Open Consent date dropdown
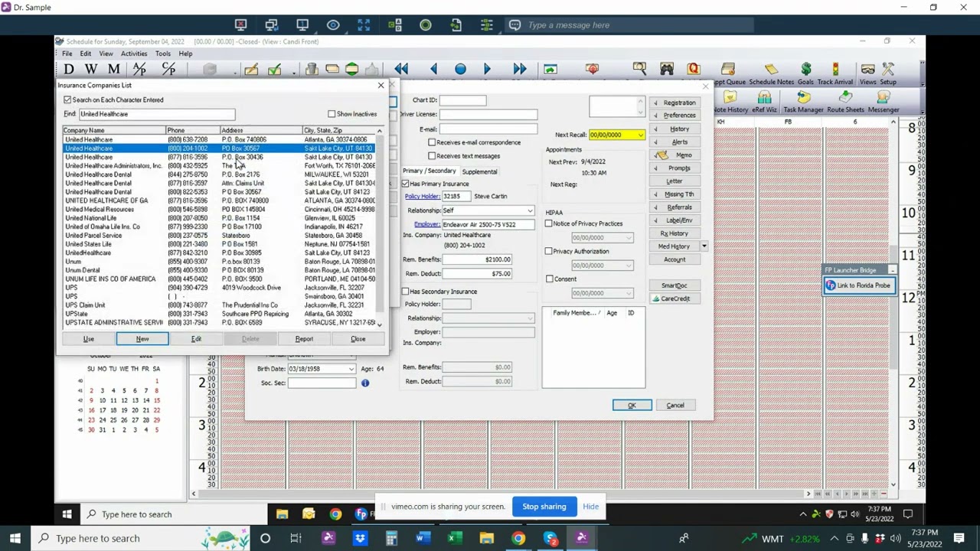This screenshot has height=551, width=980. coord(629,292)
